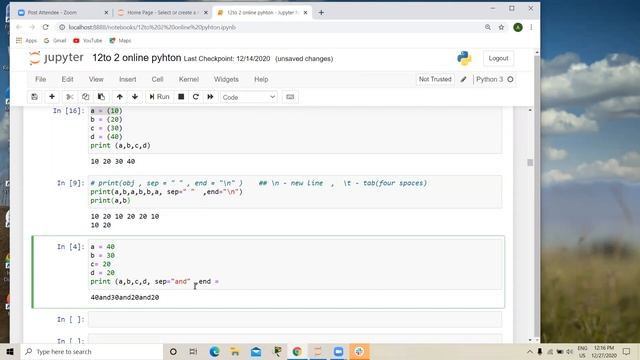
Task: Open the command palette keyboard icon
Action: pos(290,97)
